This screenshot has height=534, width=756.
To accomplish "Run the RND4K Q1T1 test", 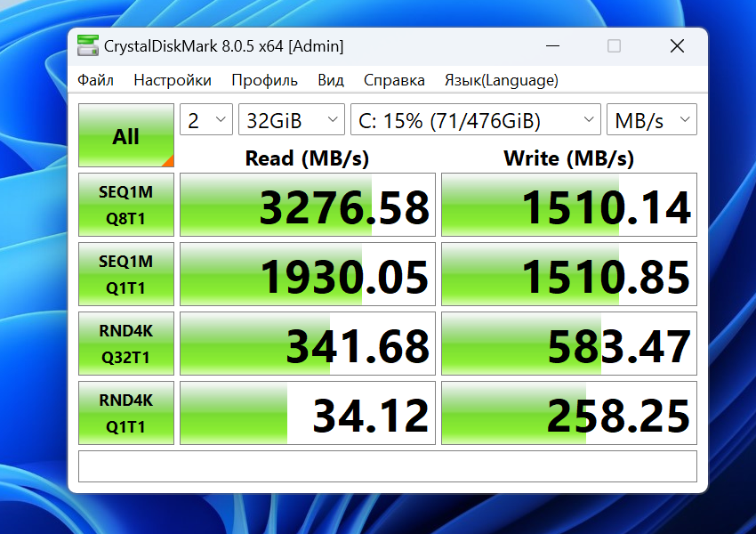I will tap(126, 413).
